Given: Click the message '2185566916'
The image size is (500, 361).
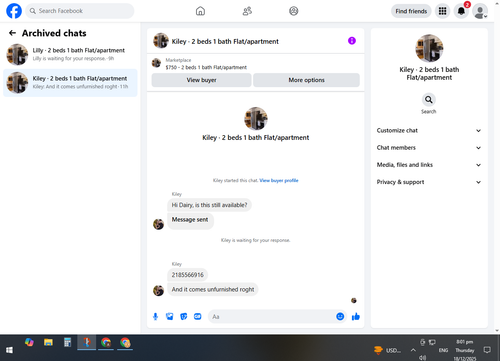Looking at the screenshot, I should [x=188, y=275].
